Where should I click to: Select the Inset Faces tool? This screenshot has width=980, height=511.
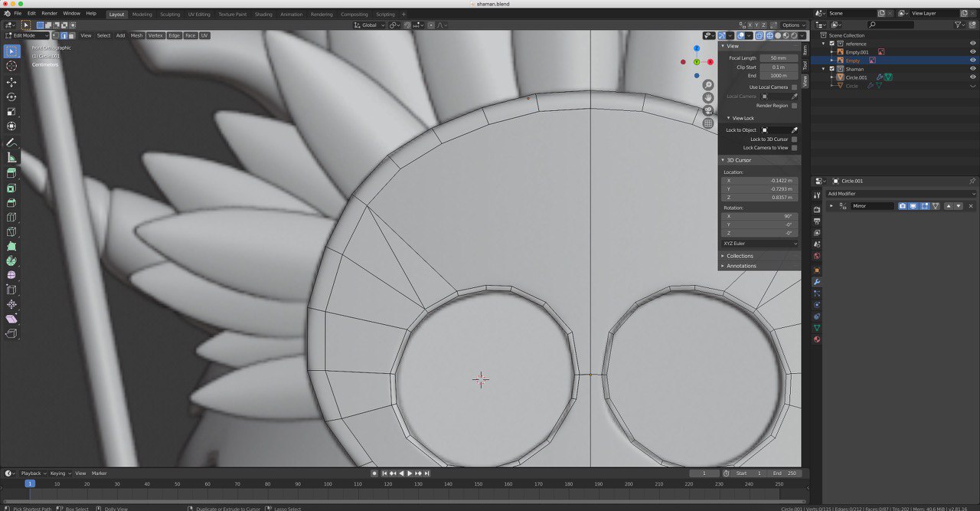click(11, 188)
